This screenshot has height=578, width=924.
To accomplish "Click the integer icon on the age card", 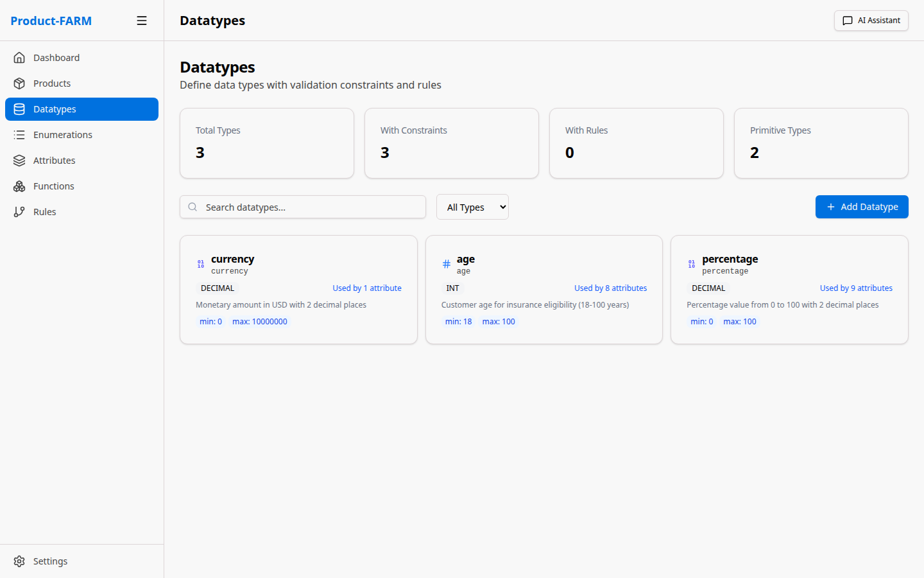I will (x=446, y=263).
